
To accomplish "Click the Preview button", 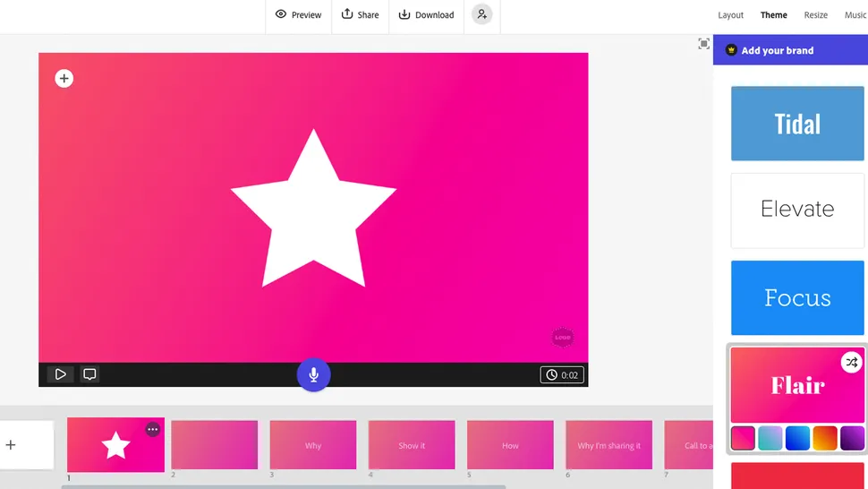I will point(299,15).
